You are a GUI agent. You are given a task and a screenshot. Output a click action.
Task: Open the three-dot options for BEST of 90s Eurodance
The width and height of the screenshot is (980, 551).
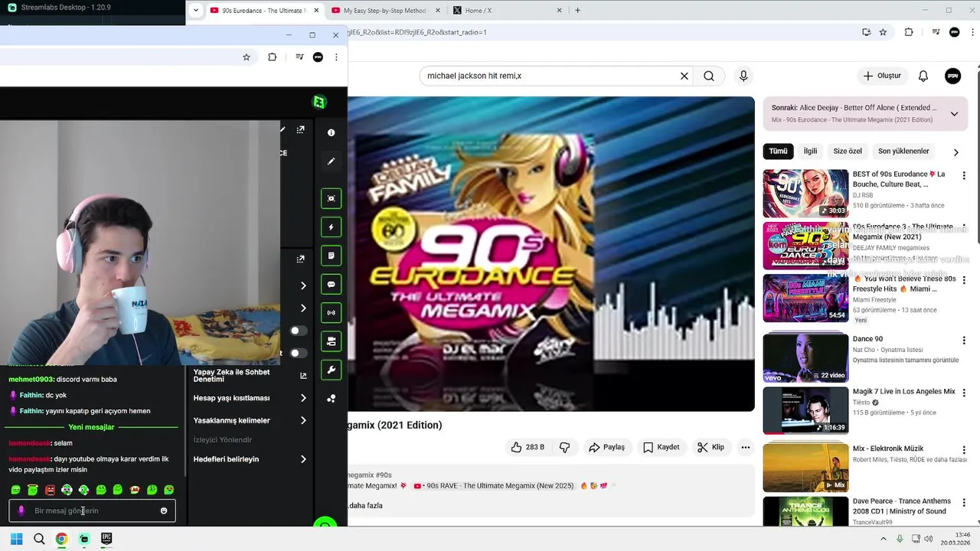click(964, 176)
